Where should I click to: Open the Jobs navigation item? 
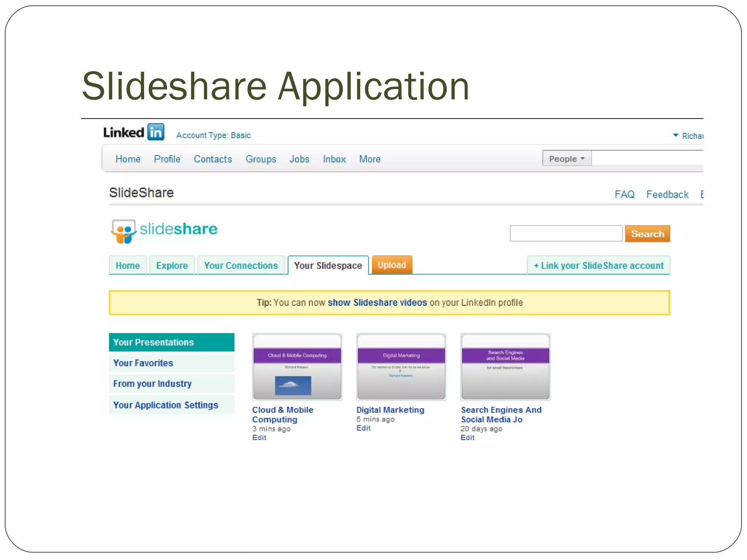click(x=299, y=159)
